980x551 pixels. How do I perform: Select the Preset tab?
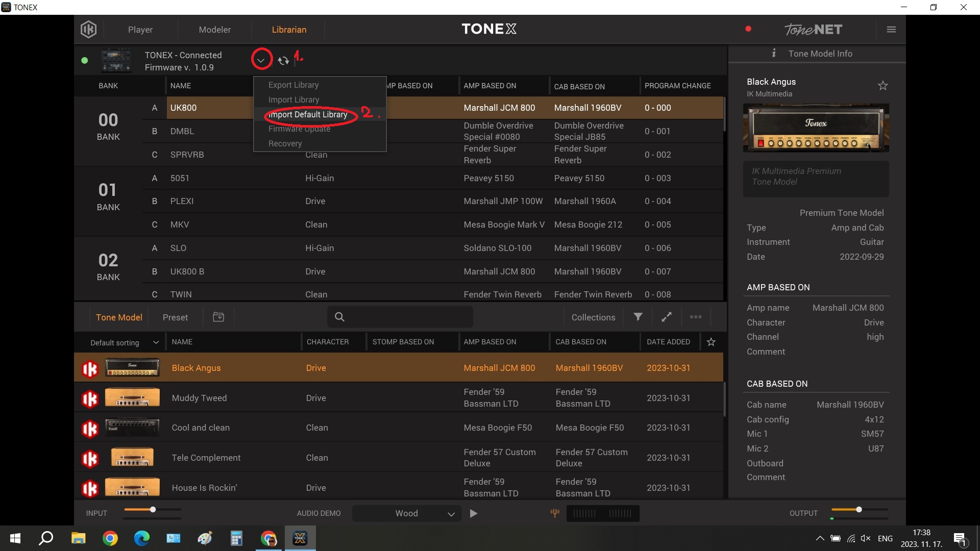pos(175,317)
